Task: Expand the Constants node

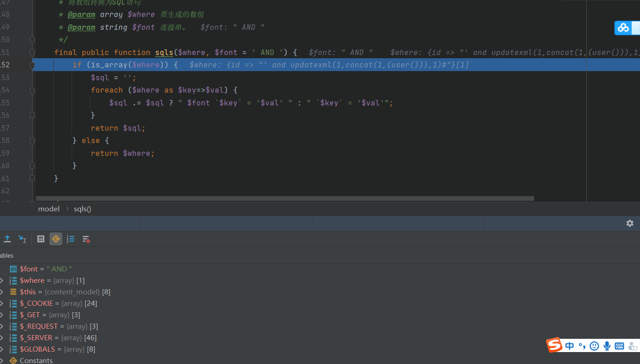Action: (x=1, y=360)
